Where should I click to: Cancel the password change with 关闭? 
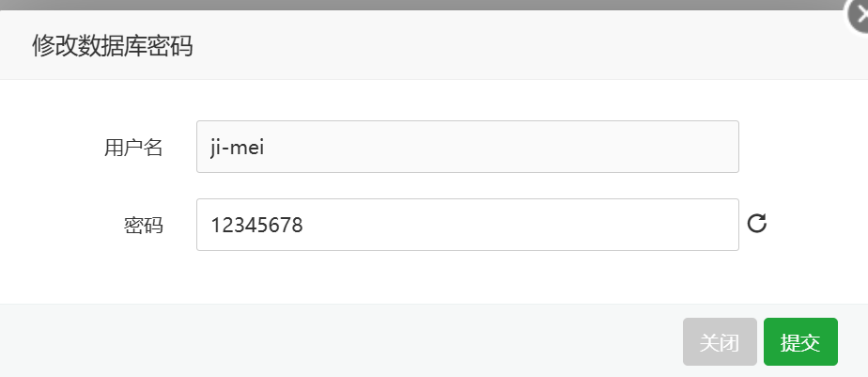point(720,342)
